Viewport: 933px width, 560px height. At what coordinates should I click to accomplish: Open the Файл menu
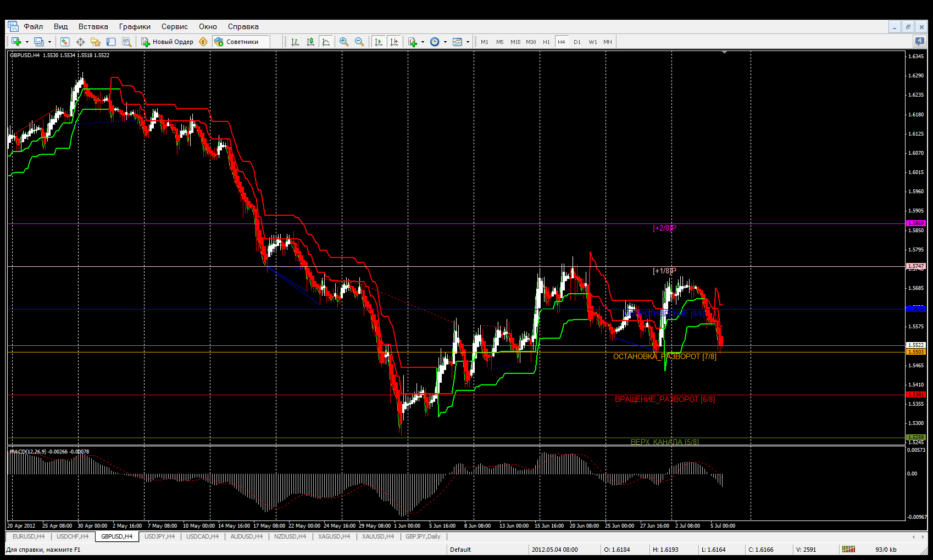coord(34,26)
